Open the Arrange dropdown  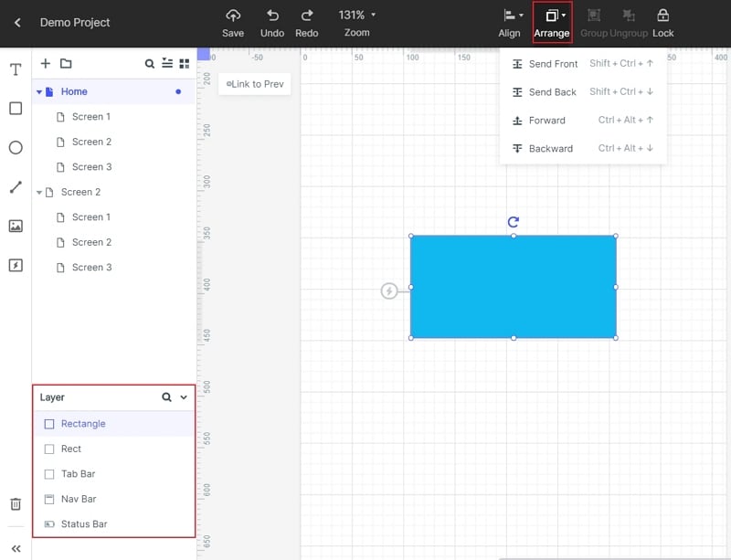[552, 23]
